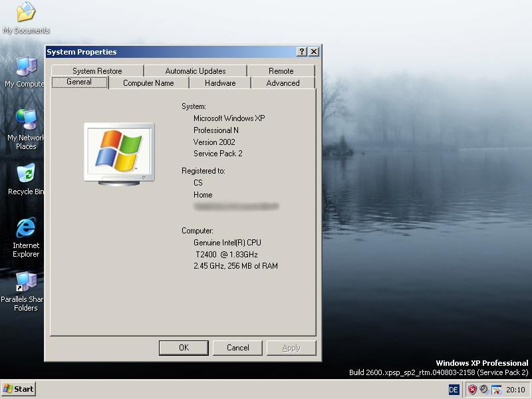Click Cancel in System Properties
Screen dimensions: 532x399
tap(238, 348)
